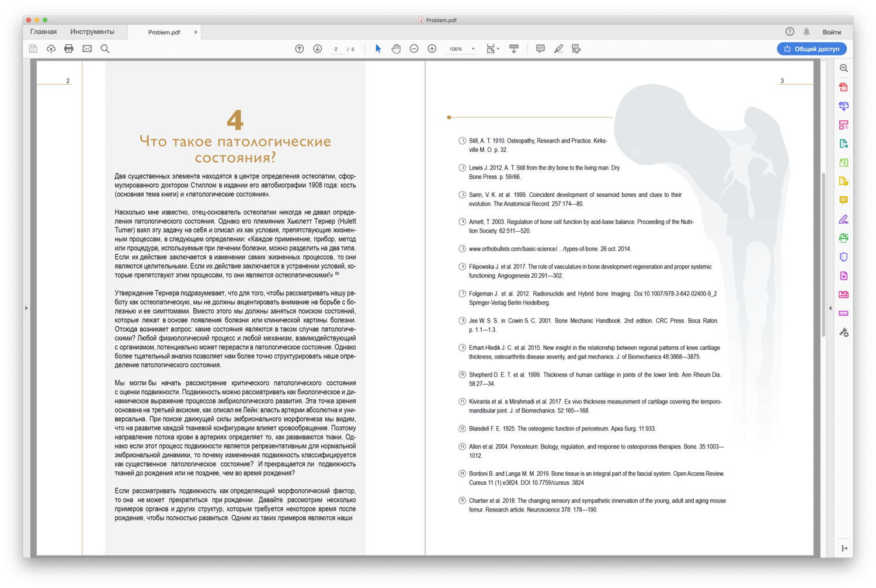Click reference 'Filipowska J. et al. 2017'
The height and width of the screenshot is (588, 876).
(x=590, y=271)
